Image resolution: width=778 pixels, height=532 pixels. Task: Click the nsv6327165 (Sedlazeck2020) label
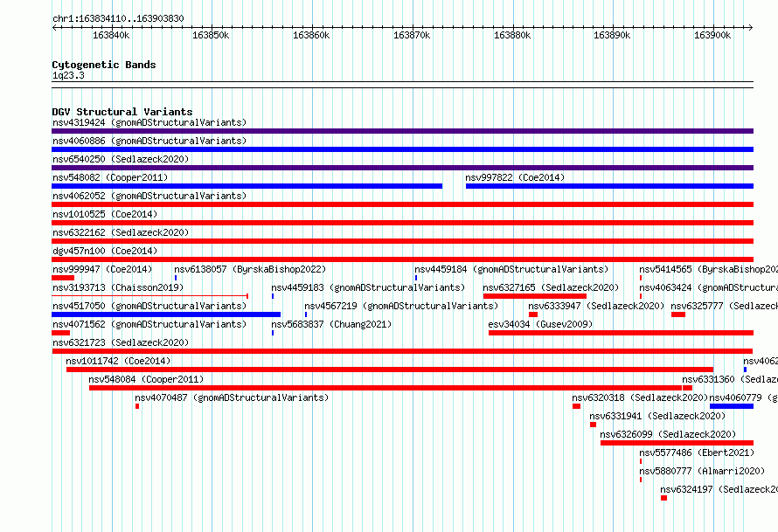point(551,287)
